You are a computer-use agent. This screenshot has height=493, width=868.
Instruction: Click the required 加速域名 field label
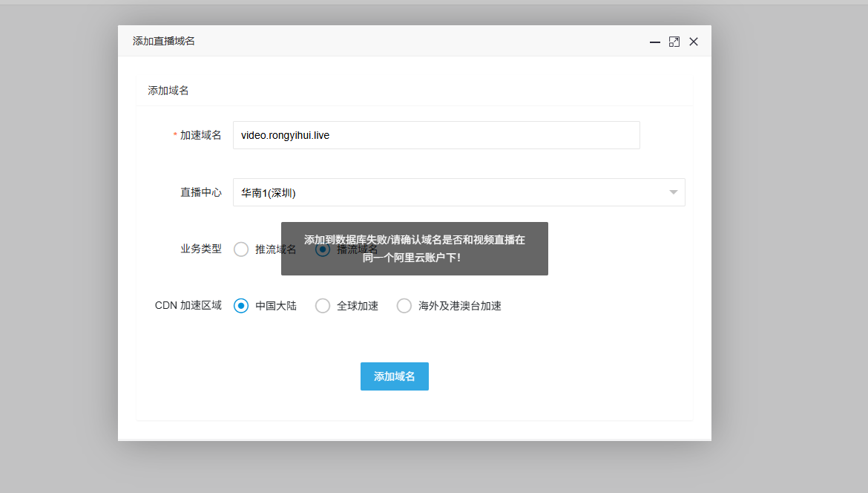(200, 135)
